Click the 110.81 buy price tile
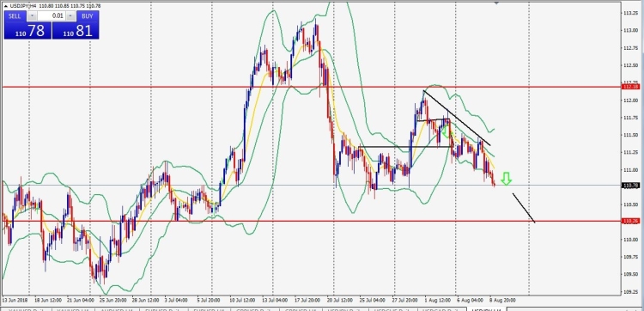Viewport: 644px width, 311px height. pyautogui.click(x=76, y=31)
